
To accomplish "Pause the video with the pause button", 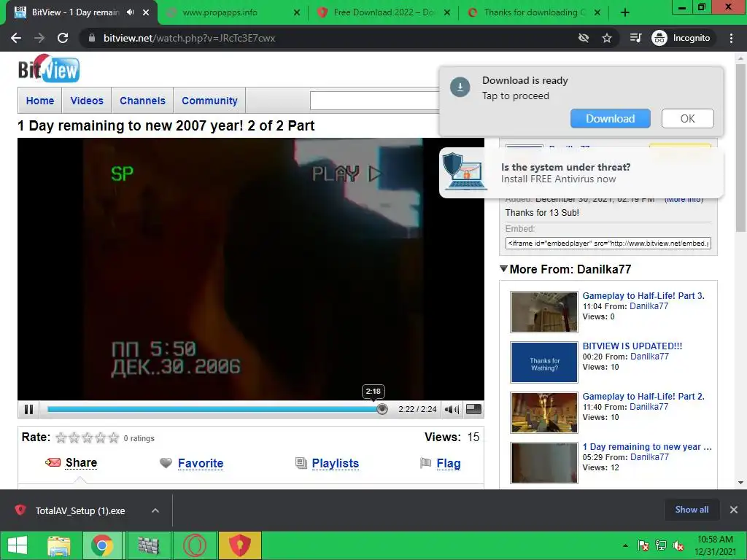I will (28, 409).
